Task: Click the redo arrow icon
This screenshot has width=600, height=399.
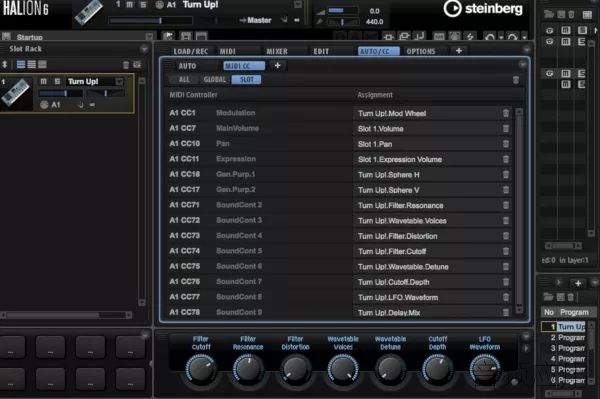Action: point(513,37)
